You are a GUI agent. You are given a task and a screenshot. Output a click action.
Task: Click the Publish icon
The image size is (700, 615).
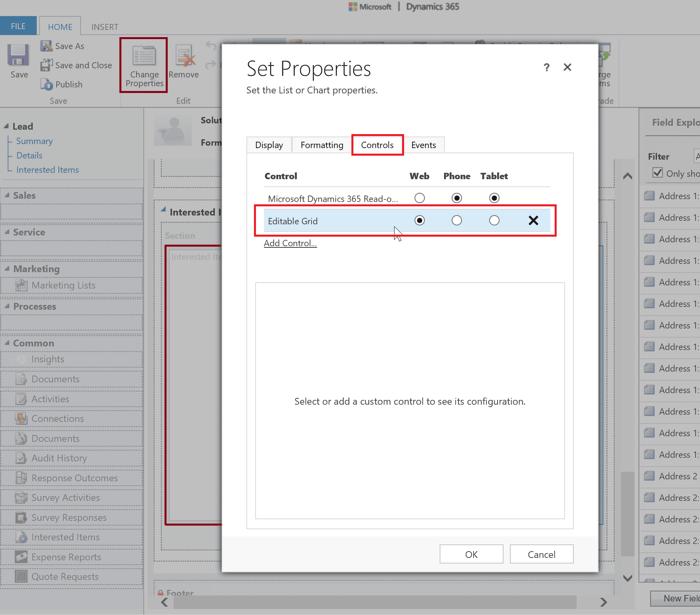coord(46,84)
